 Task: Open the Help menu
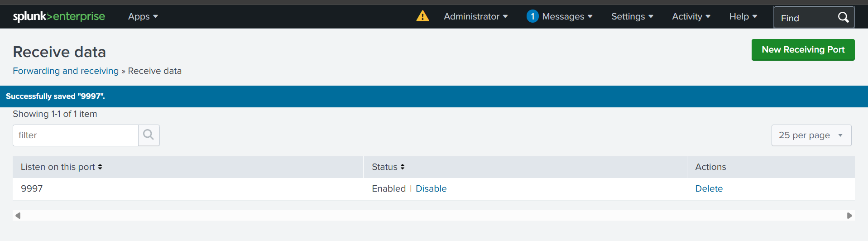[743, 17]
